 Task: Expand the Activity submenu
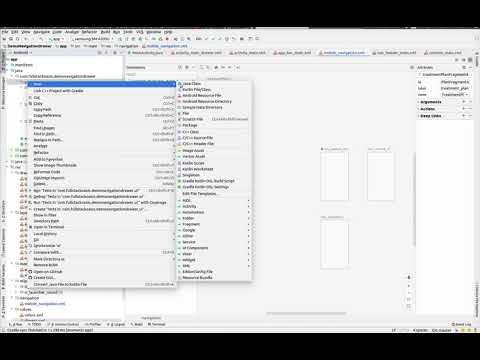click(x=214, y=206)
